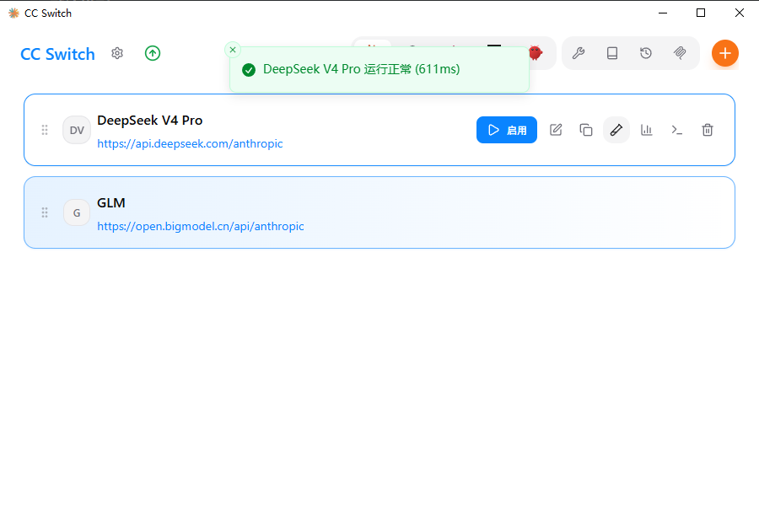This screenshot has width=759, height=532.
Task: Edit the DeepSeek V4 Pro provider
Action: coord(556,130)
